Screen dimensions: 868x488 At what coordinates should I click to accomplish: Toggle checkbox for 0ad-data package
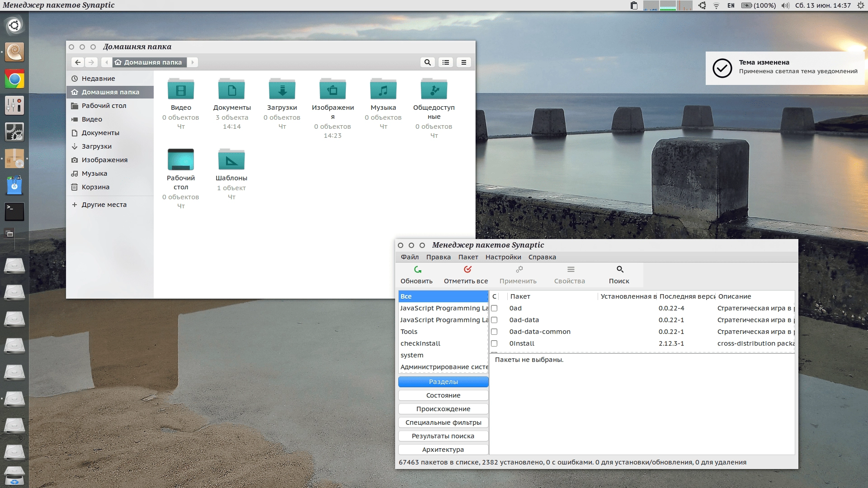click(x=494, y=320)
